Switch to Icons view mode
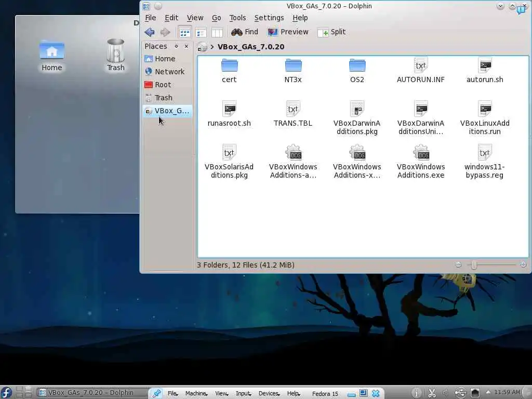The height and width of the screenshot is (399, 532). (x=184, y=32)
